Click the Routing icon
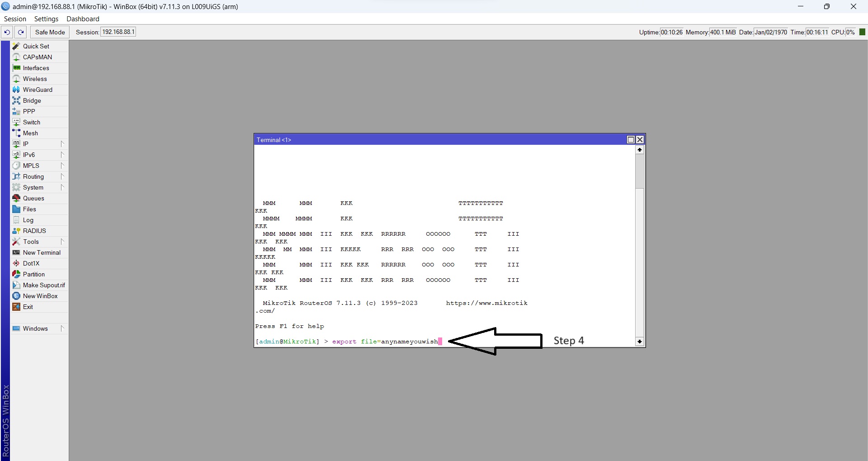 [x=16, y=176]
